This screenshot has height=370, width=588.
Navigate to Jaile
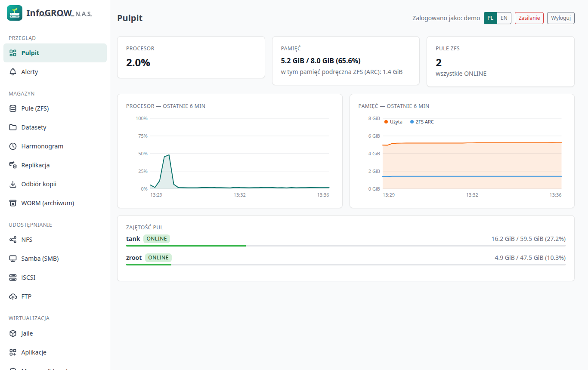tap(55, 333)
